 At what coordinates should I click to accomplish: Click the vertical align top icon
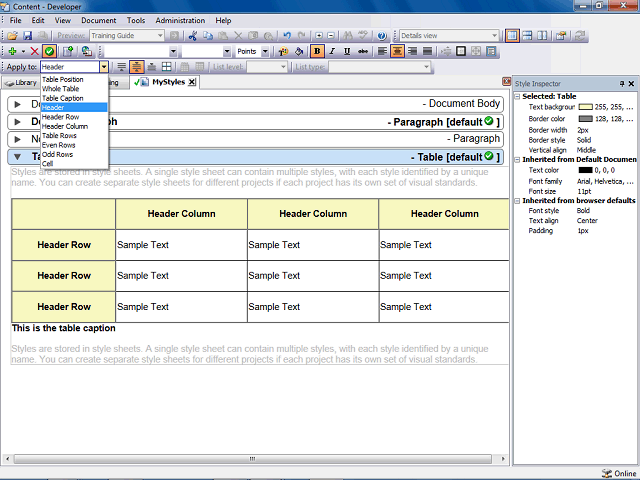click(121, 67)
